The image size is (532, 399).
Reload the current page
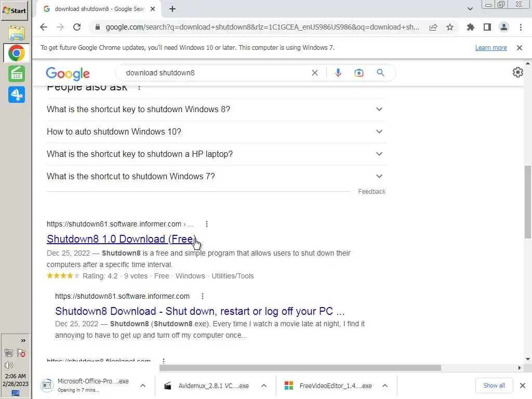[x=77, y=27]
